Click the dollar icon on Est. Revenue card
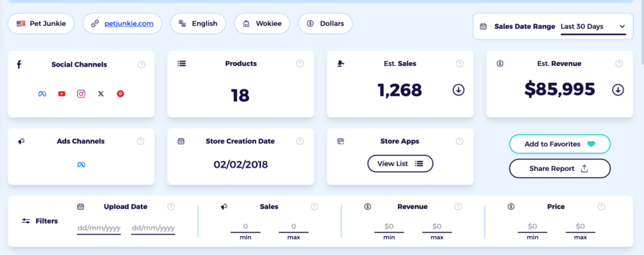The image size is (644, 255). 500,63
